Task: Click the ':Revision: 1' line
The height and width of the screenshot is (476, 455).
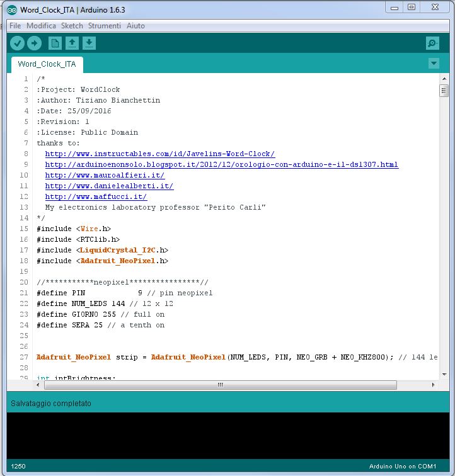Action: tap(63, 122)
